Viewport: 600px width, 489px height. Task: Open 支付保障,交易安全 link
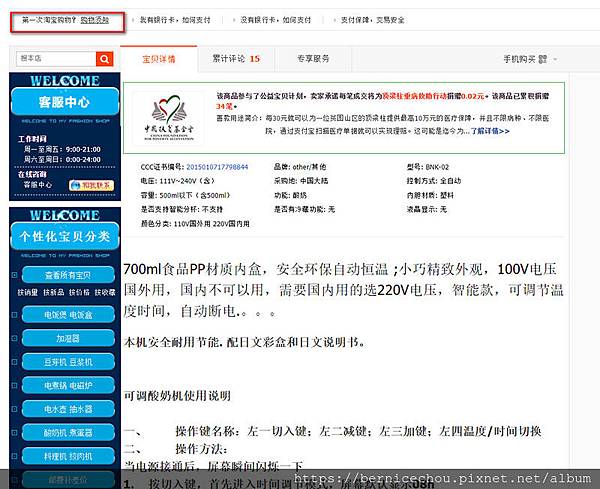[372, 20]
